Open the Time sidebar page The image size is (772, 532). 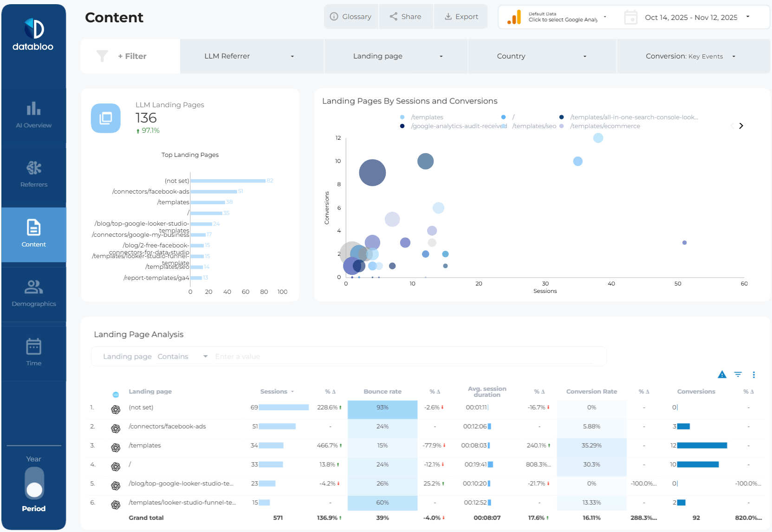point(33,352)
